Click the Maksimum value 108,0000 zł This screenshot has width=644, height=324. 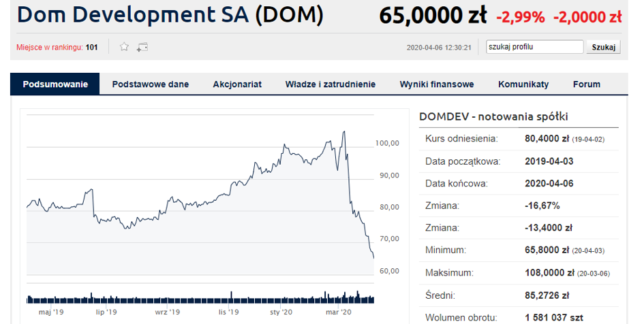[x=547, y=273]
